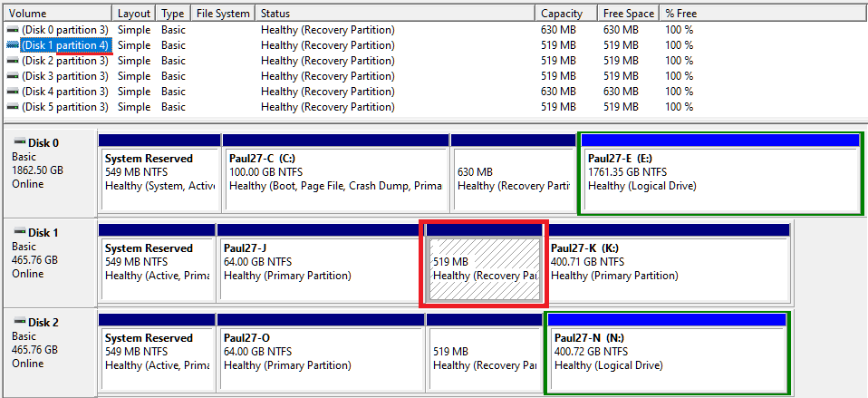Click the File System column header
The width and height of the screenshot is (868, 398).
coord(222,14)
